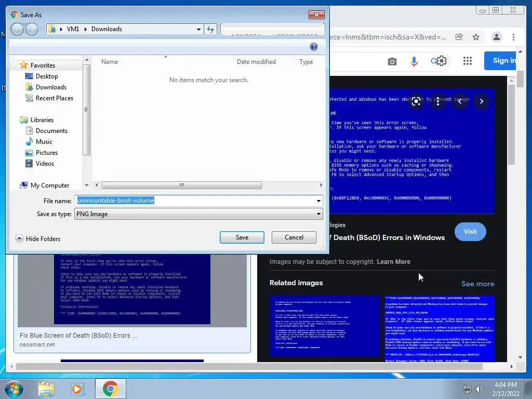Click Downloads in the path breadcrumb

click(x=107, y=29)
